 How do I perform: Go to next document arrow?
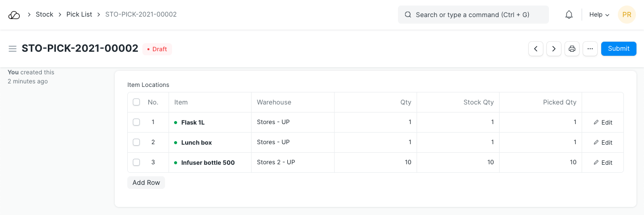(x=554, y=49)
